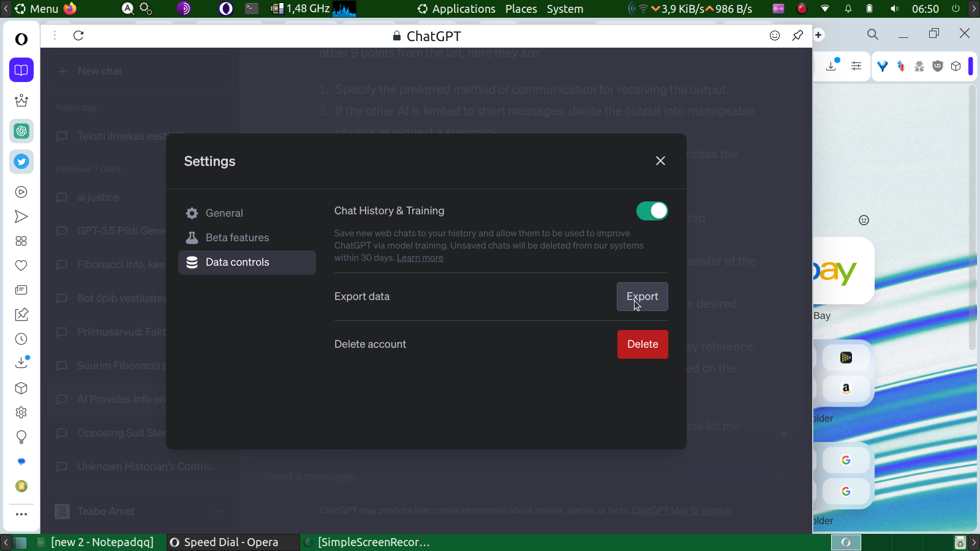Click the new tab plus button

coord(819,35)
